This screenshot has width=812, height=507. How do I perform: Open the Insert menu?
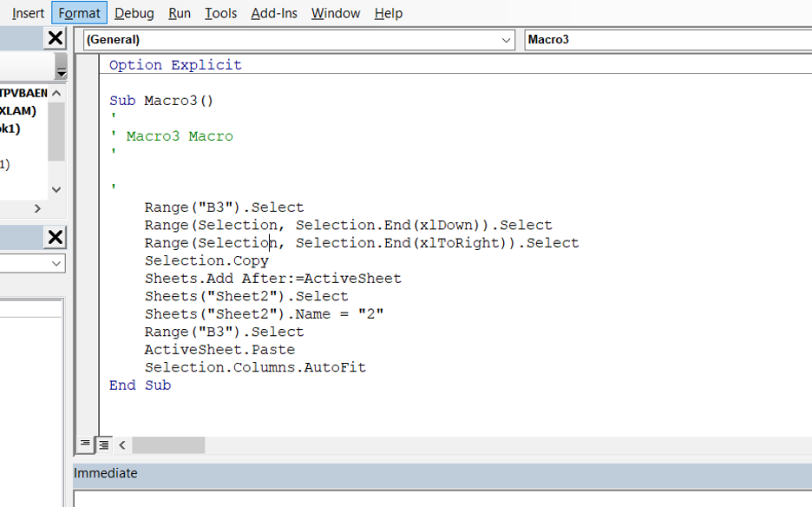pos(28,13)
